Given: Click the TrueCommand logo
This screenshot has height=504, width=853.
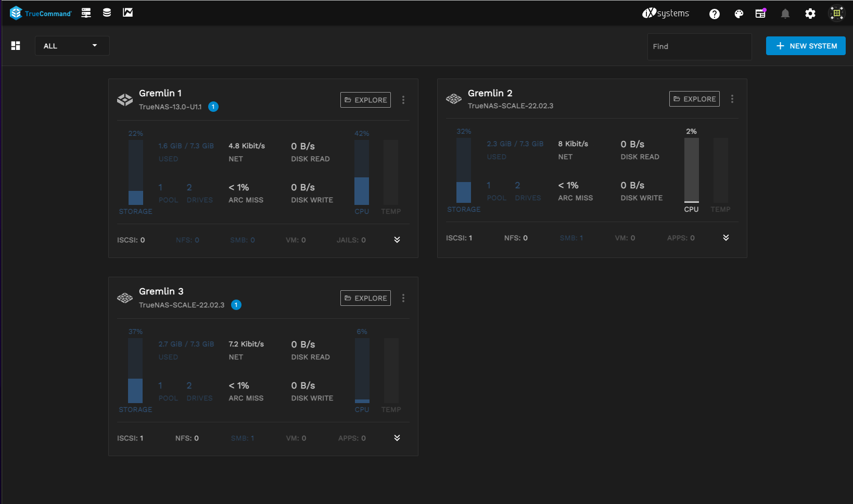Looking at the screenshot, I should (x=41, y=13).
